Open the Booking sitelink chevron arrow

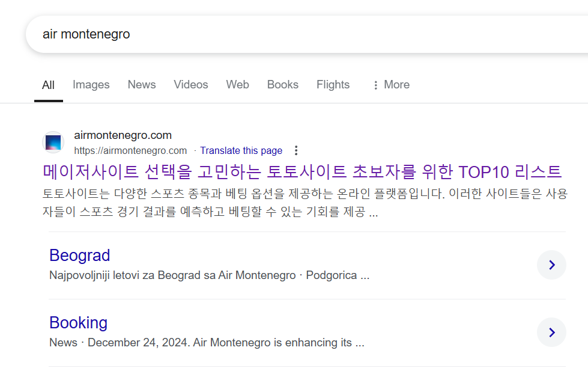[551, 333]
